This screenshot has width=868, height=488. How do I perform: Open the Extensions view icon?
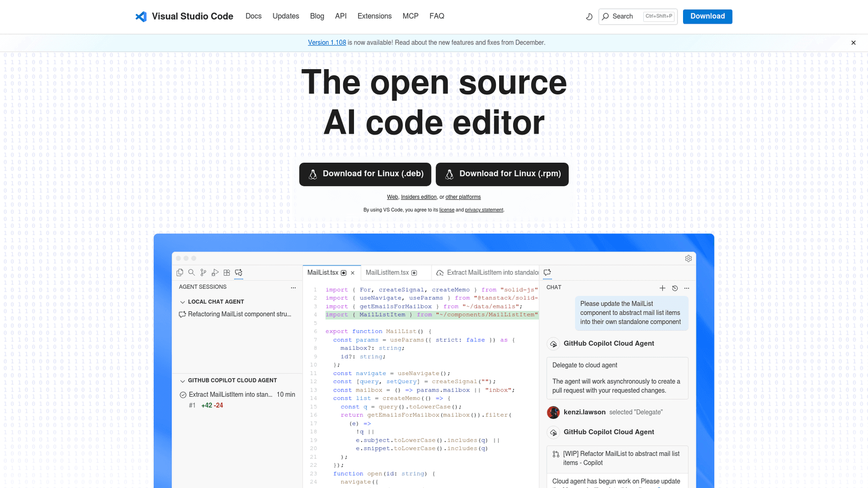[226, 272]
